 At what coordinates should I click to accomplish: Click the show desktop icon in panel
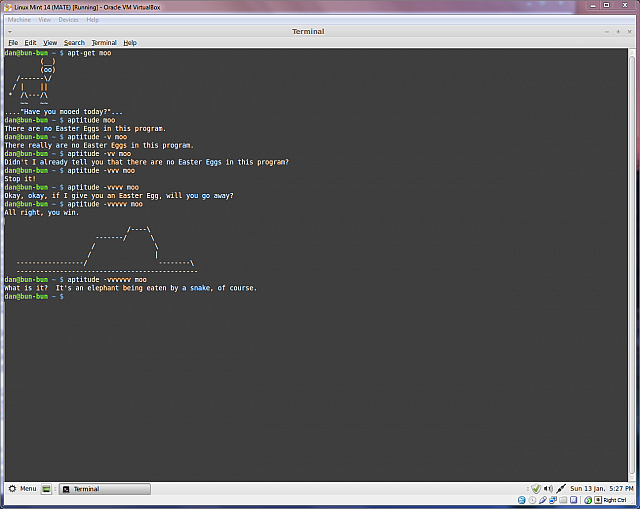[x=46, y=489]
